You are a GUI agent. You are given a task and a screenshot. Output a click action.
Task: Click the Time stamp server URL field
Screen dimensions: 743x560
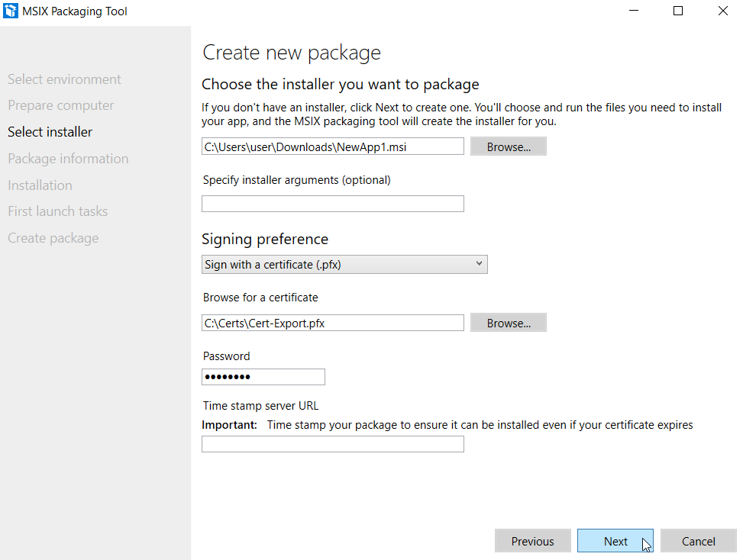(333, 444)
